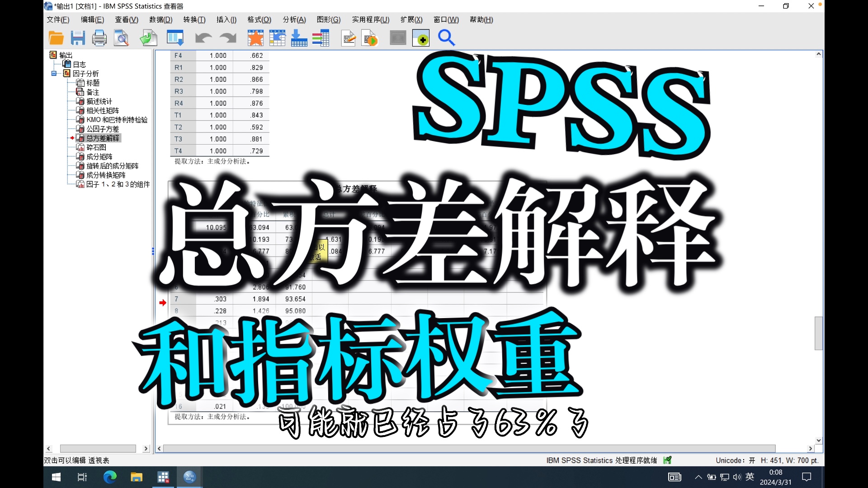Open the 插入 menu
868x488 pixels.
coord(226,20)
